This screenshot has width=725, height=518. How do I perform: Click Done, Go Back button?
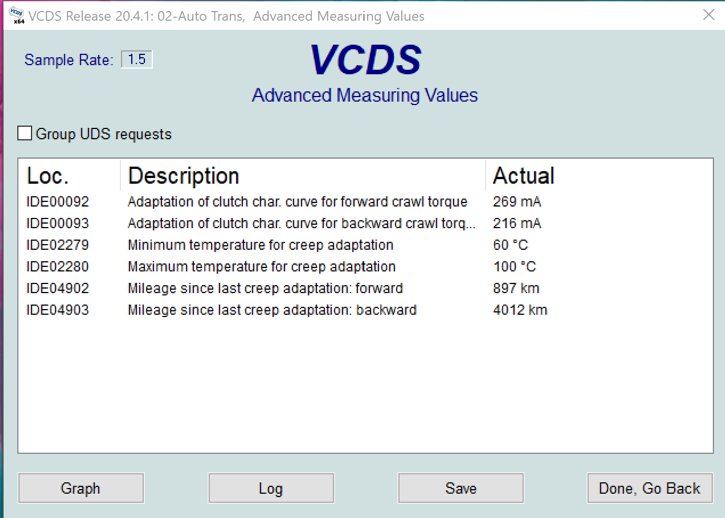[650, 488]
